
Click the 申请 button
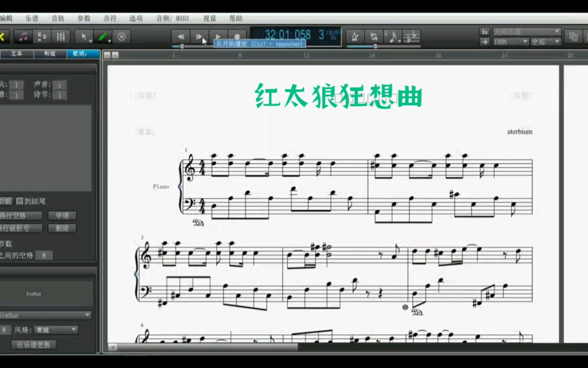point(62,216)
